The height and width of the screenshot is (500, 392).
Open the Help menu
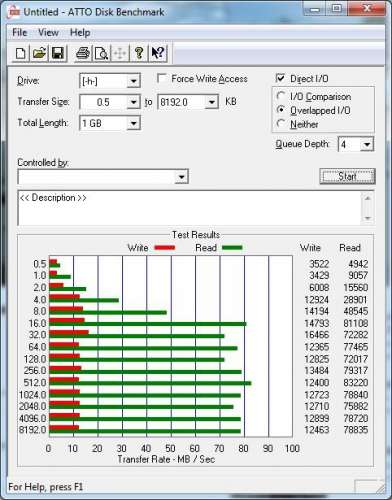coord(80,32)
